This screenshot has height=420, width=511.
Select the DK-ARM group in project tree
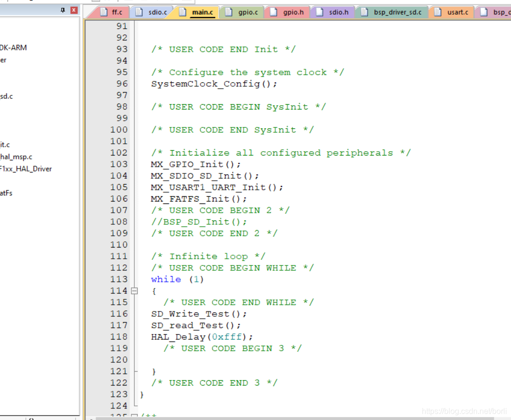tap(14, 48)
